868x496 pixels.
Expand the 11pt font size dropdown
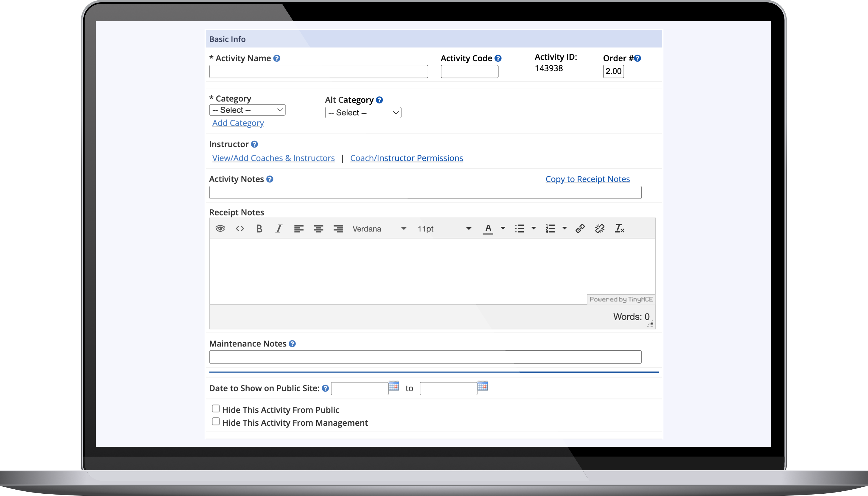[444, 228]
